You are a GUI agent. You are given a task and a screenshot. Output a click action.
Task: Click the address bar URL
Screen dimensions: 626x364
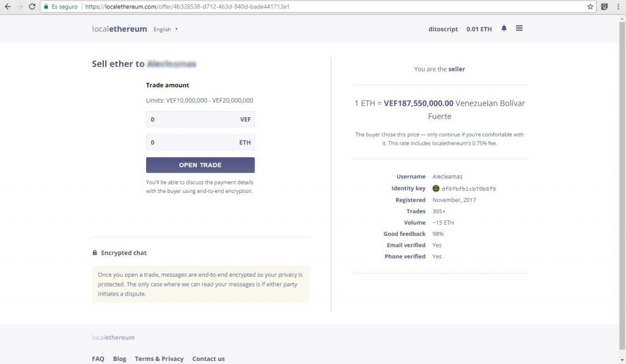coord(187,6)
